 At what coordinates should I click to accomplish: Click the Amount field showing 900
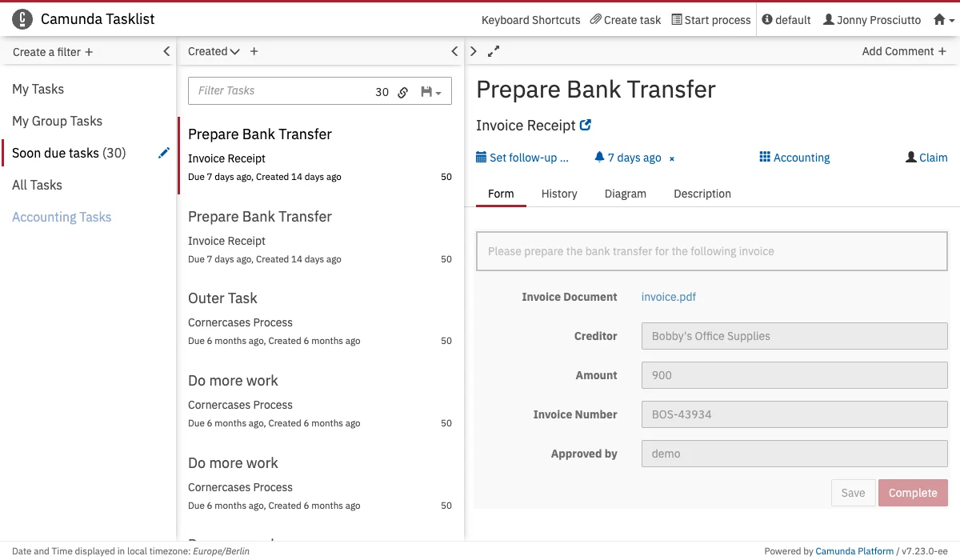[794, 375]
